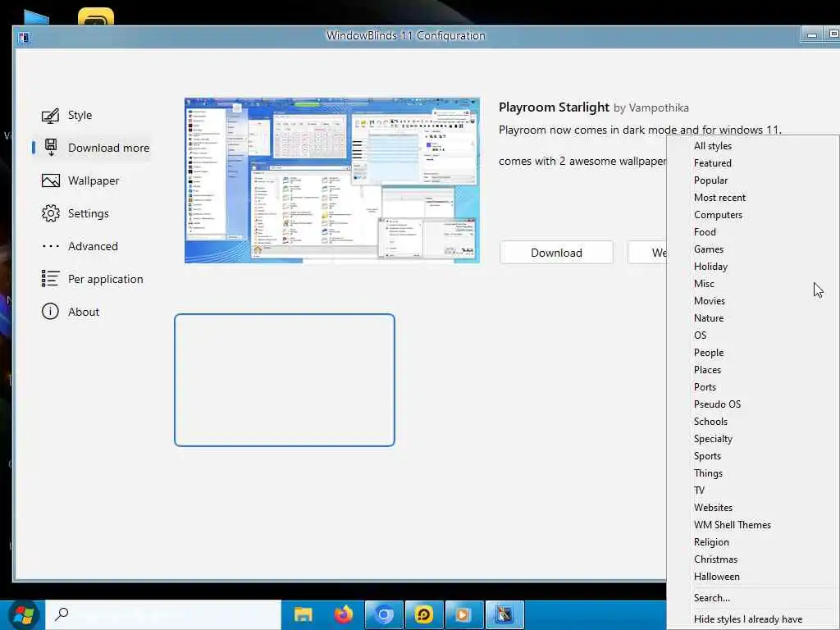This screenshot has height=630, width=840.
Task: Select the Sports category
Action: [707, 456]
